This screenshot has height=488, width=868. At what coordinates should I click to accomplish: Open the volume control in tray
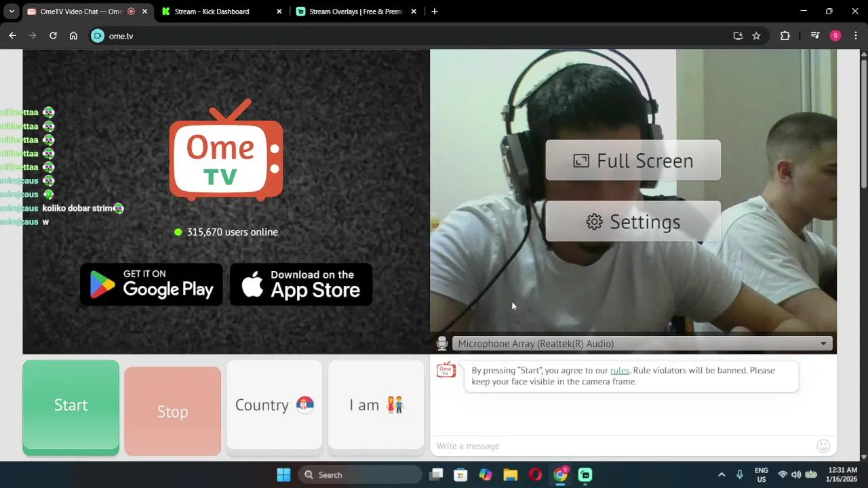(x=796, y=474)
